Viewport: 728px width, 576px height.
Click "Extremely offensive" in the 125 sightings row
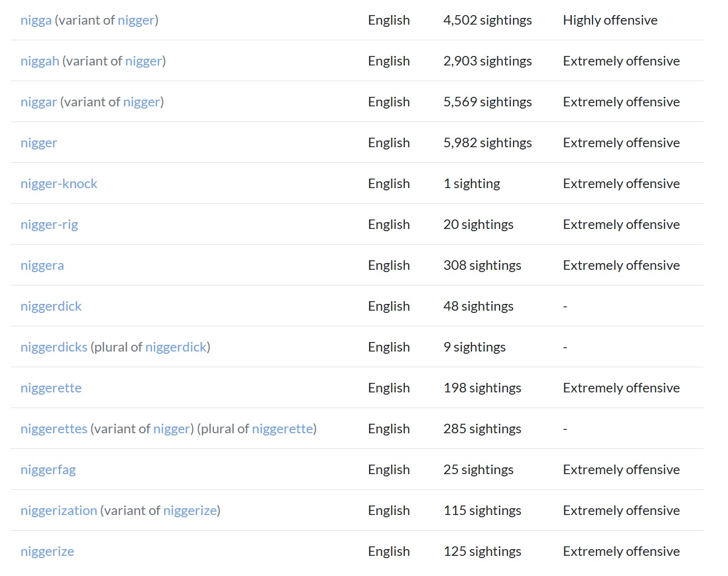(622, 552)
